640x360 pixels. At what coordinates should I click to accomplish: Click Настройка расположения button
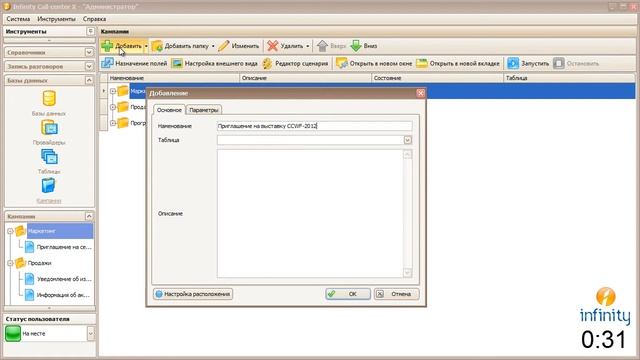point(193,294)
